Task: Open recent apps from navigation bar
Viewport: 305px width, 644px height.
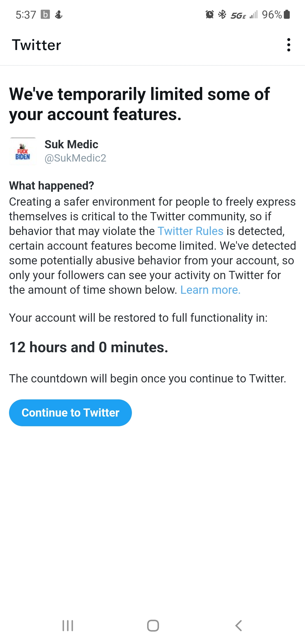Action: coord(68,625)
